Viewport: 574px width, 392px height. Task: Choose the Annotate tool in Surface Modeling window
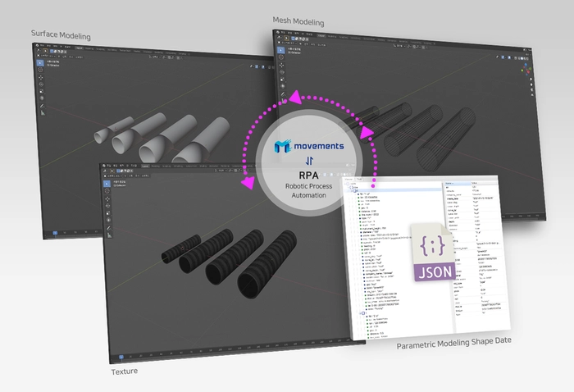(x=42, y=105)
